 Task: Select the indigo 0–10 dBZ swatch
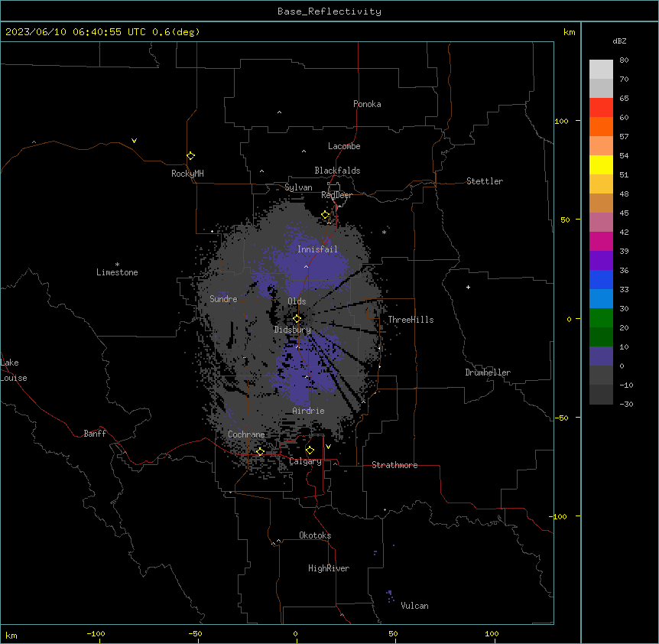pos(601,356)
